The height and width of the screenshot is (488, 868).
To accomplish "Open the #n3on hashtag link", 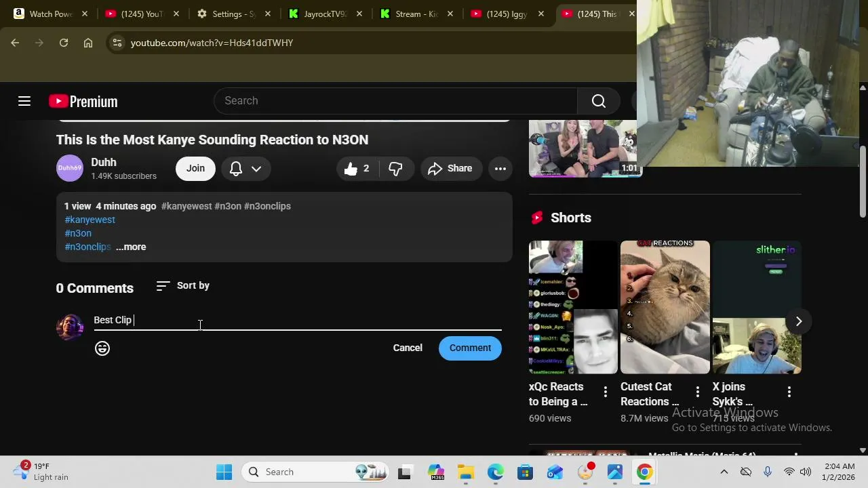I will coord(78,233).
